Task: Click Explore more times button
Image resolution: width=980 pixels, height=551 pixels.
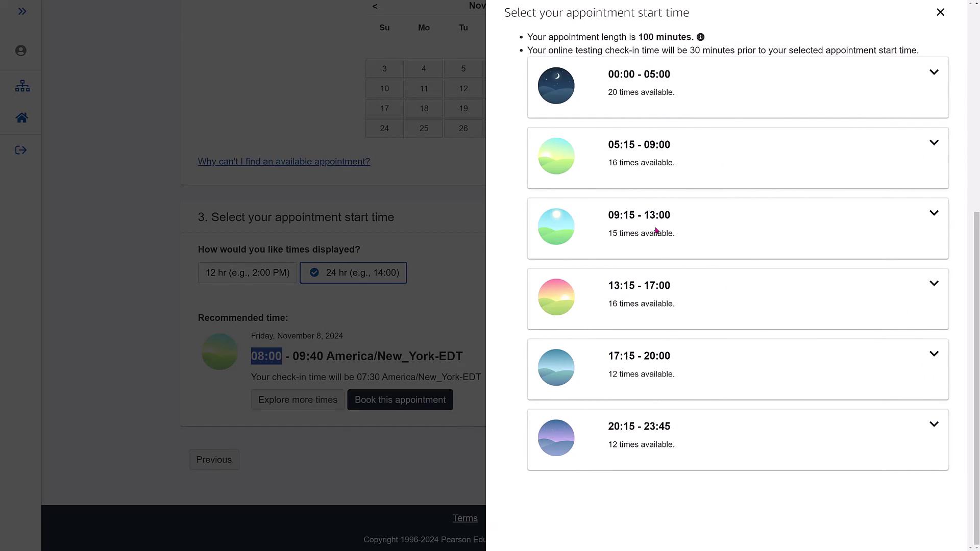Action: [x=298, y=400]
